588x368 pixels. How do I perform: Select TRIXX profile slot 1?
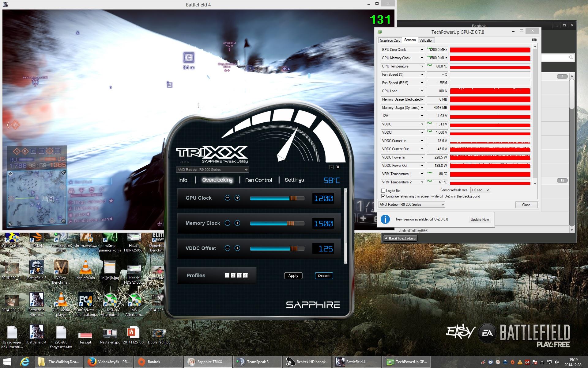click(x=227, y=275)
